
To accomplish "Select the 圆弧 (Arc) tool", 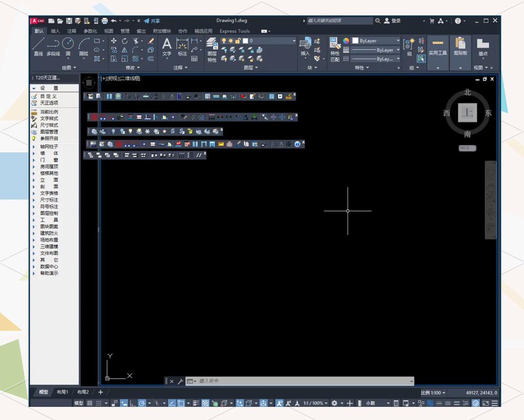I will tap(83, 46).
